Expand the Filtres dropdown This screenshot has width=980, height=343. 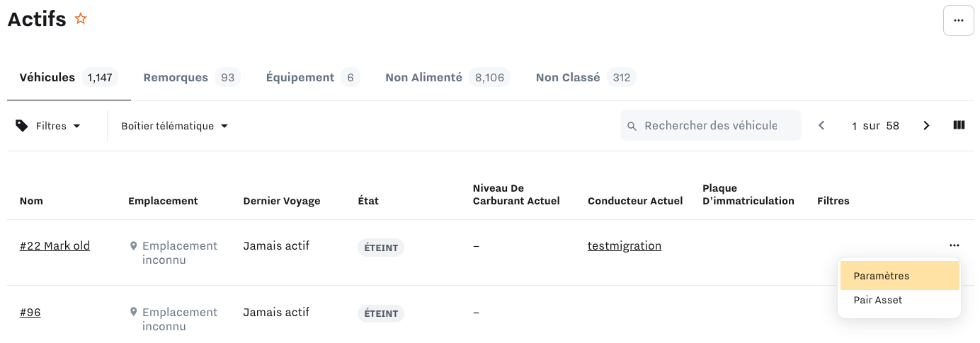[x=48, y=126]
